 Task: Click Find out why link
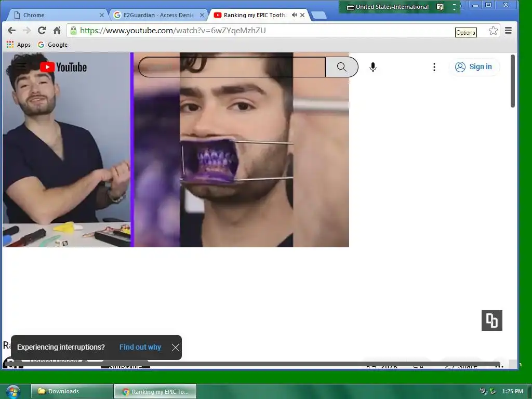(140, 347)
